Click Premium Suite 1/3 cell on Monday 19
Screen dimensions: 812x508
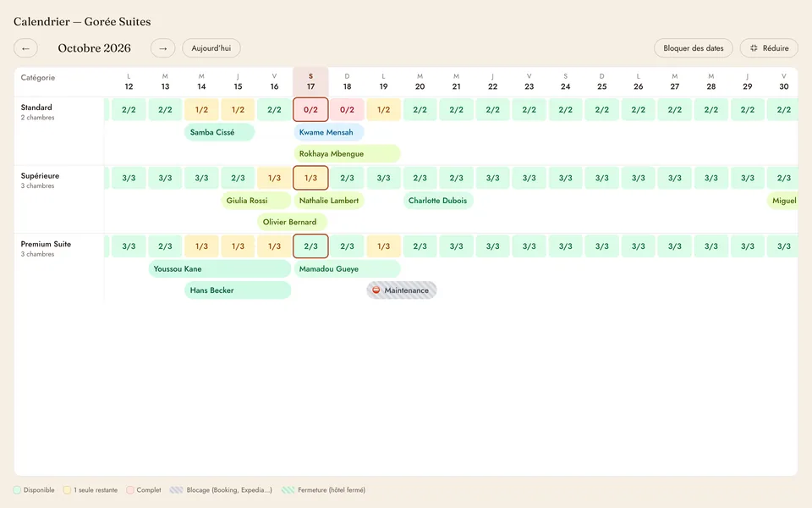click(x=383, y=246)
